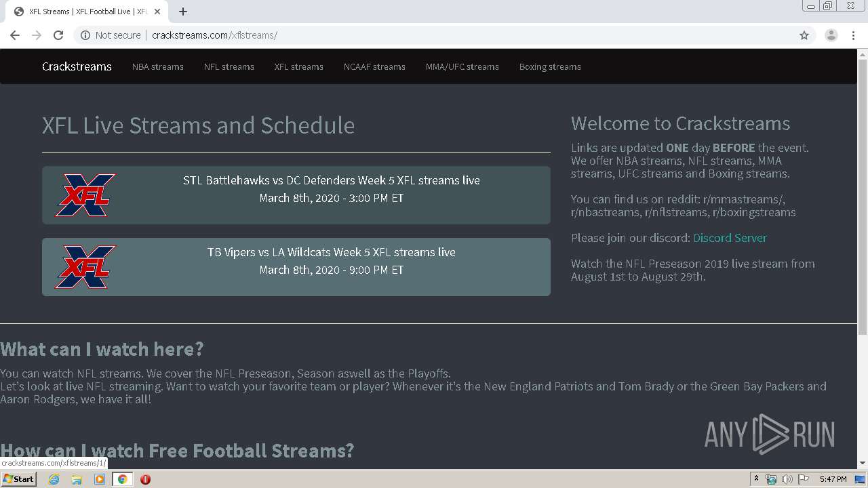The height and width of the screenshot is (488, 868).
Task: Open NBA streams nav item
Action: (x=158, y=66)
